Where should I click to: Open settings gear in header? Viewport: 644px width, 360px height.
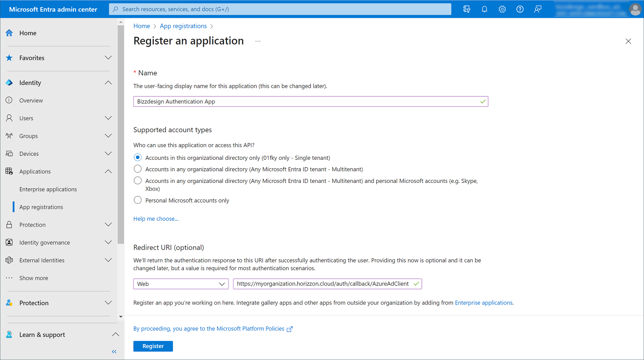point(502,9)
